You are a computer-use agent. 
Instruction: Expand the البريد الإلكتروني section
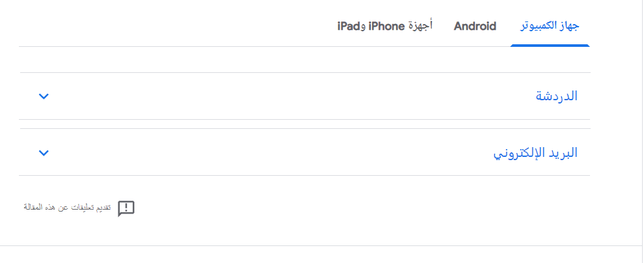(304, 153)
